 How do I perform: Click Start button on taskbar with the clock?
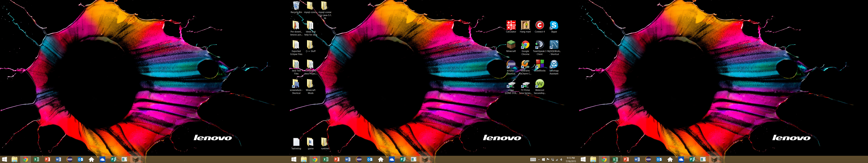(294, 159)
